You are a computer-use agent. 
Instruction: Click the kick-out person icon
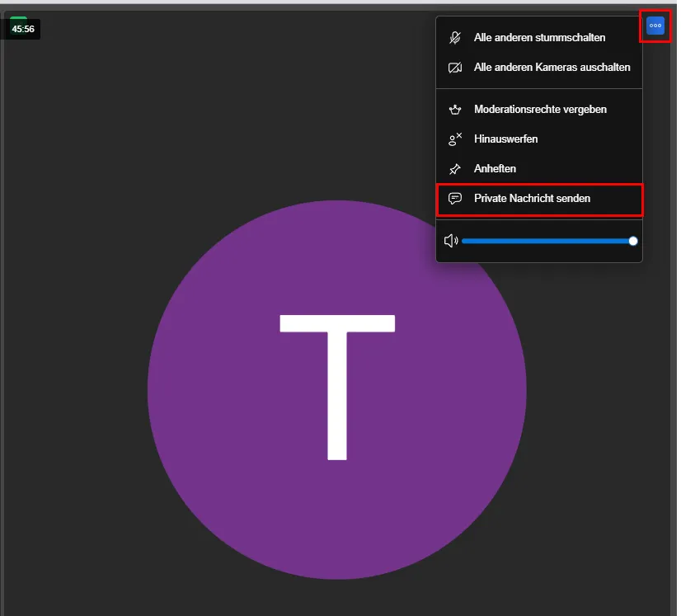454,139
